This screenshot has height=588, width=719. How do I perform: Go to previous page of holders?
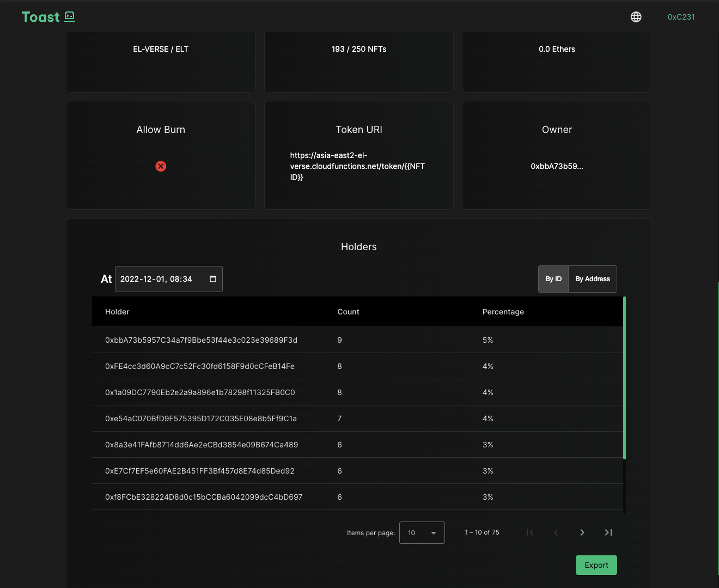coord(556,532)
